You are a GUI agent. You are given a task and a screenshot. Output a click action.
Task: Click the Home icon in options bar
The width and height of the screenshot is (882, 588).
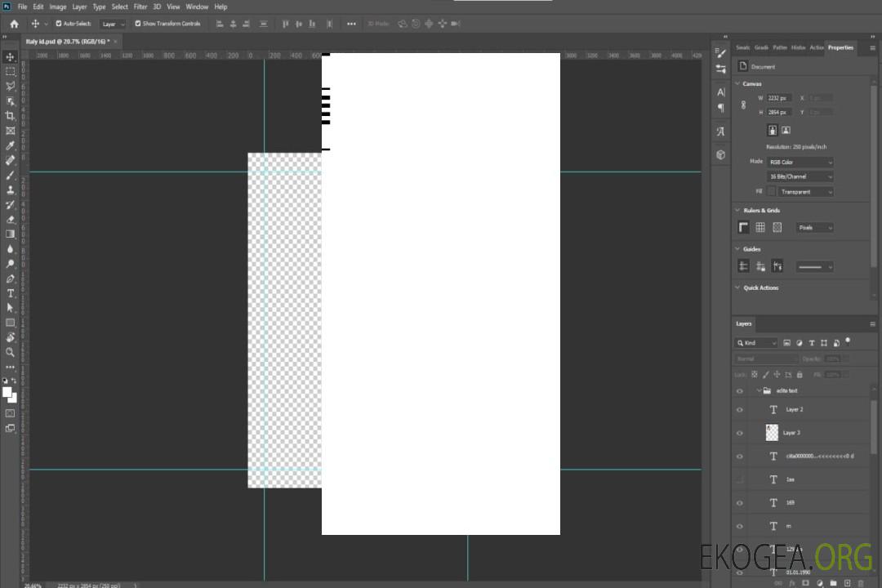tap(14, 24)
